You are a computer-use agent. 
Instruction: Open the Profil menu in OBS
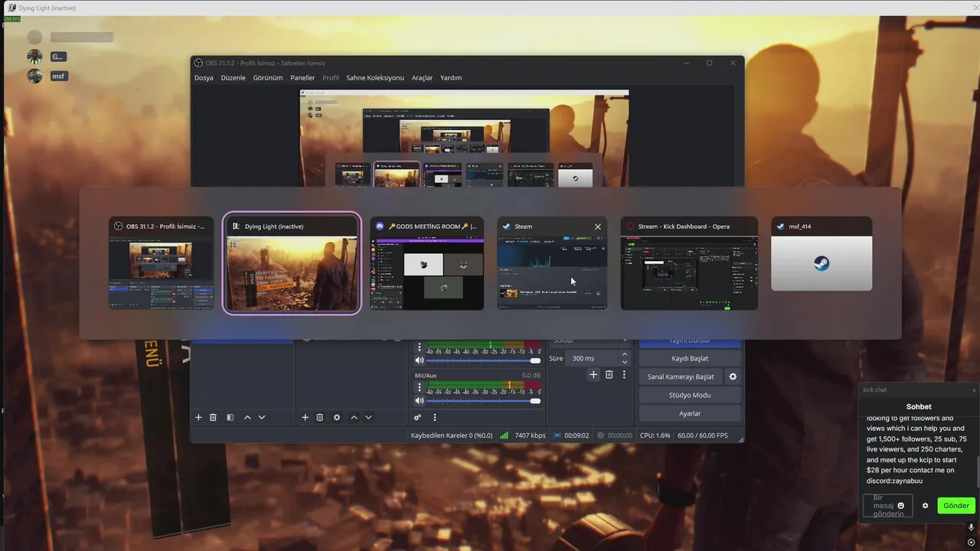[331, 77]
